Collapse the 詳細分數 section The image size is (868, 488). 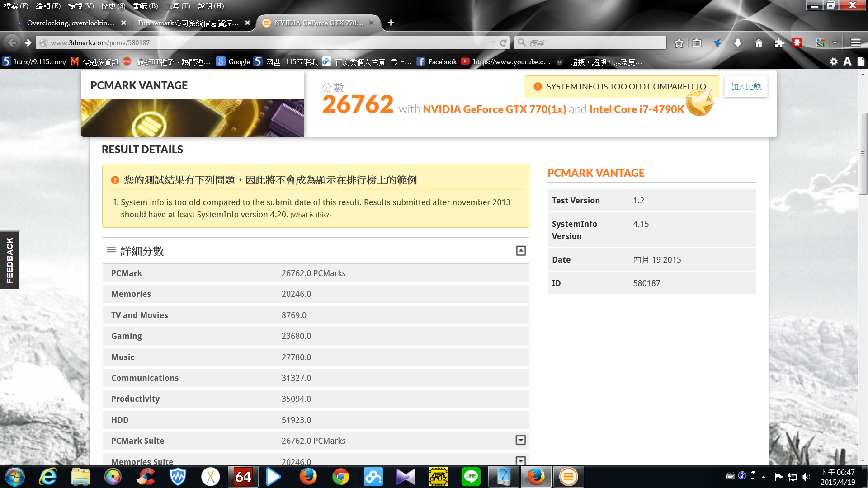click(521, 251)
